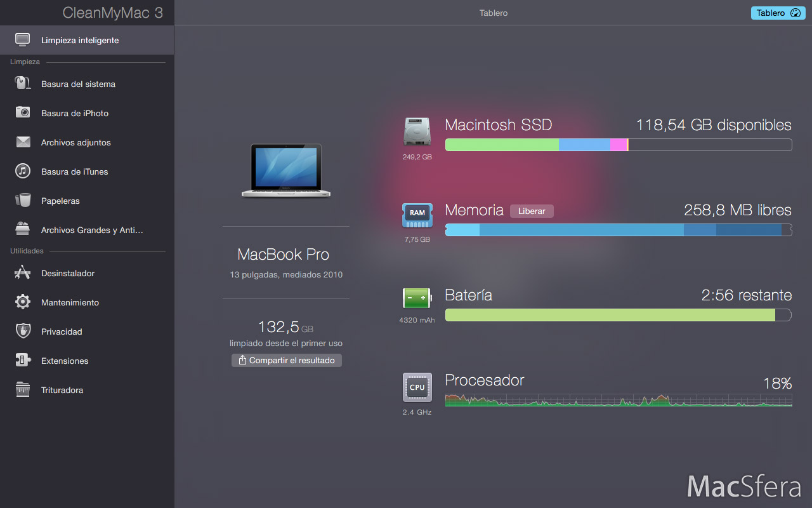Viewport: 812px width, 508px height.
Task: Click the RAM memory chip icon
Action: point(417,215)
